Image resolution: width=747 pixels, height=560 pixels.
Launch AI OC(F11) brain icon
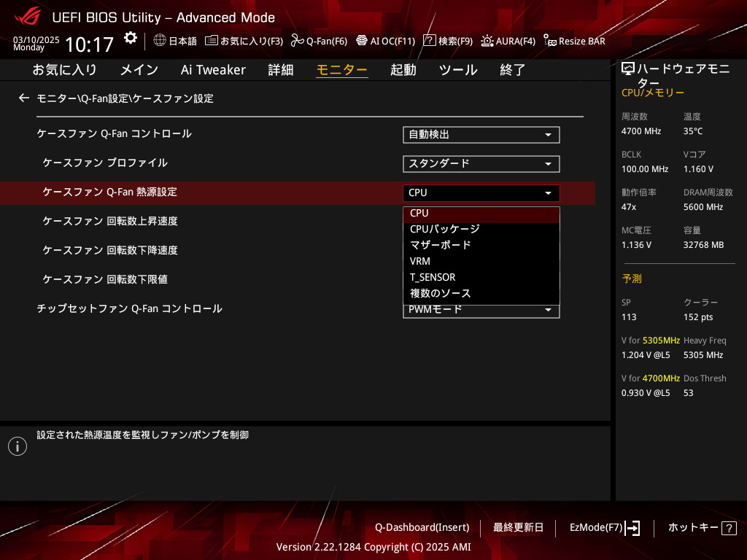point(362,41)
